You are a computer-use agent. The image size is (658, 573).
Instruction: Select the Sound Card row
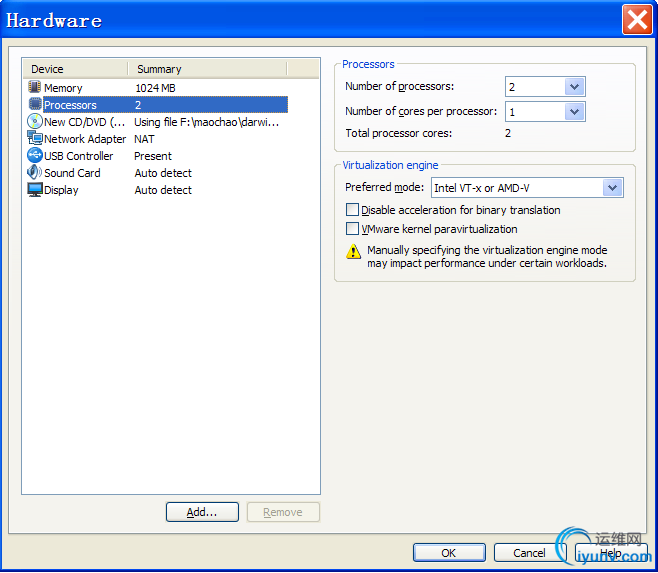coord(158,173)
